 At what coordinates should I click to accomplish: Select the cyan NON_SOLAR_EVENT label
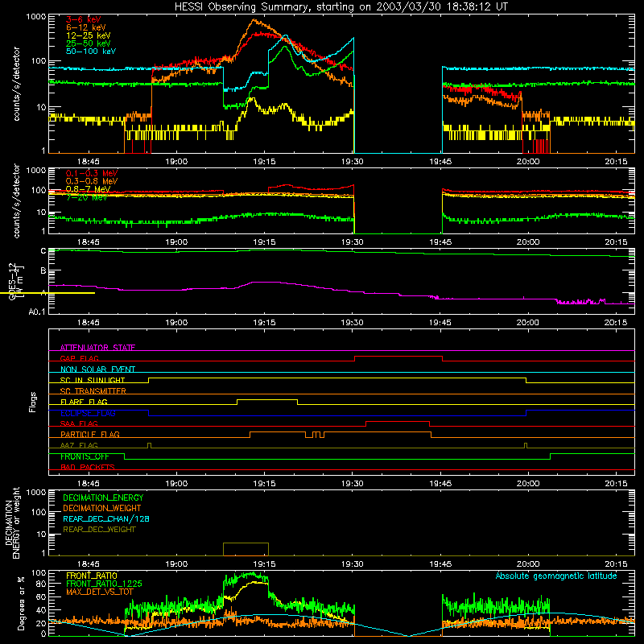click(97, 369)
